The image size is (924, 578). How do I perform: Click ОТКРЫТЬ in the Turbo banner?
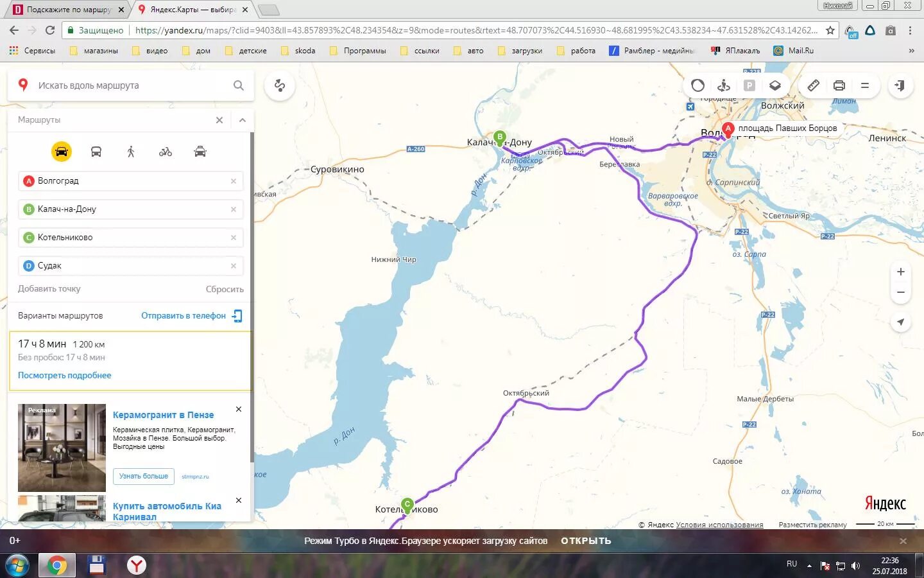point(586,541)
